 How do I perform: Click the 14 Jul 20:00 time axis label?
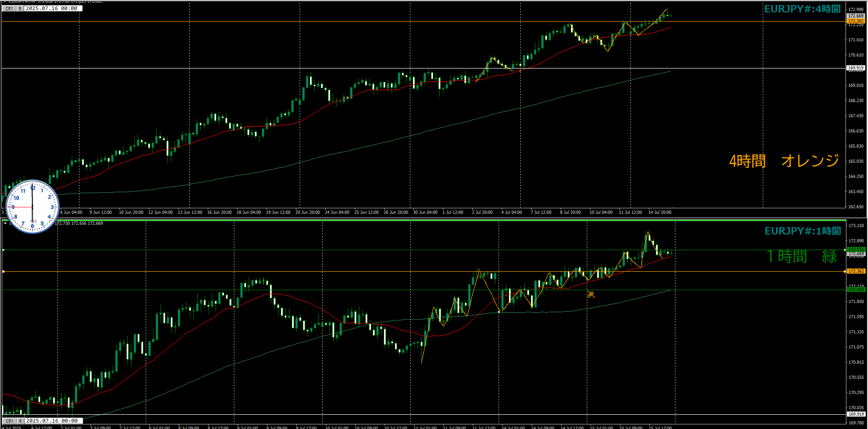pyautogui.click(x=659, y=212)
